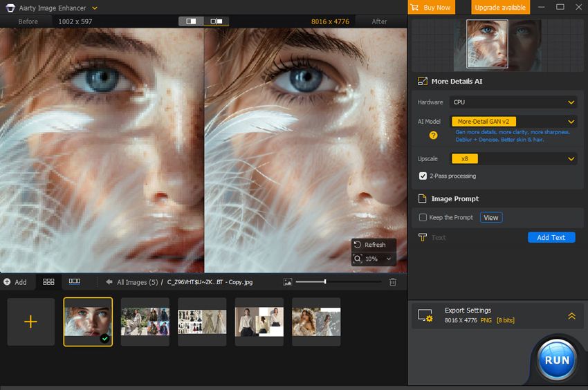Click the back arrow beside All Images

click(109, 282)
